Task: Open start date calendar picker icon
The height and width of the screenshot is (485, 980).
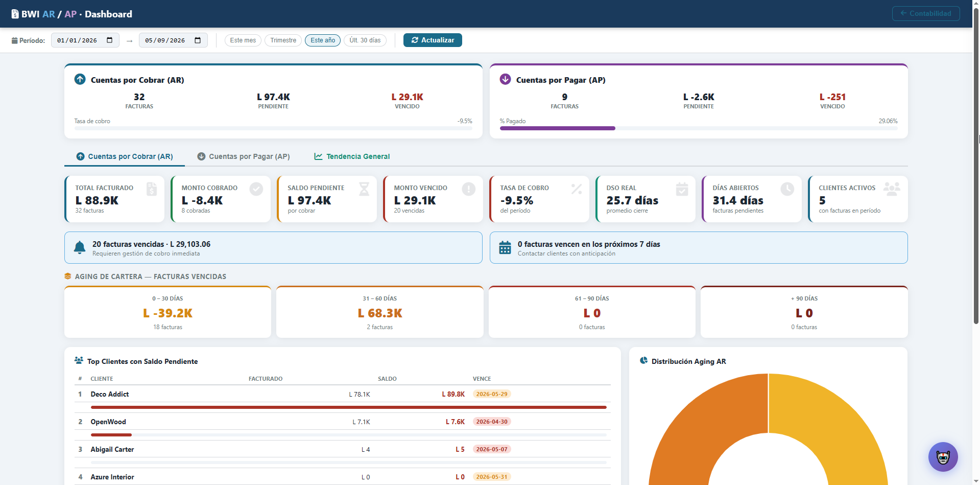Action: click(110, 40)
